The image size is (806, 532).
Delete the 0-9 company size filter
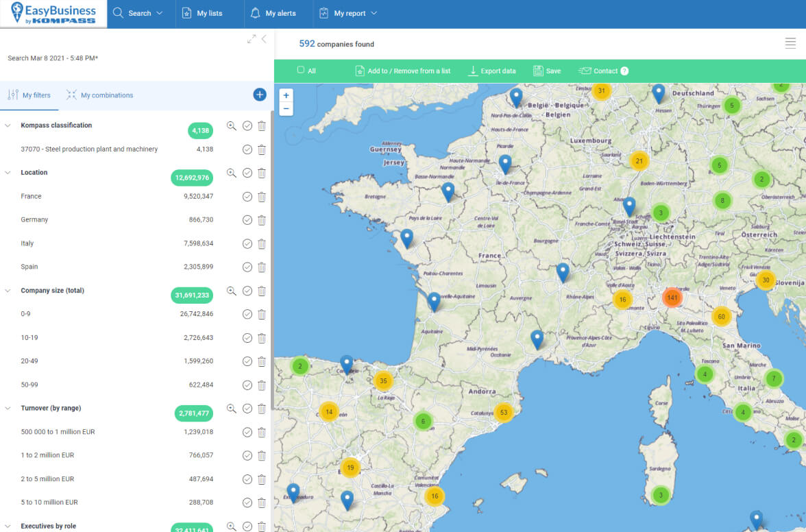261,314
